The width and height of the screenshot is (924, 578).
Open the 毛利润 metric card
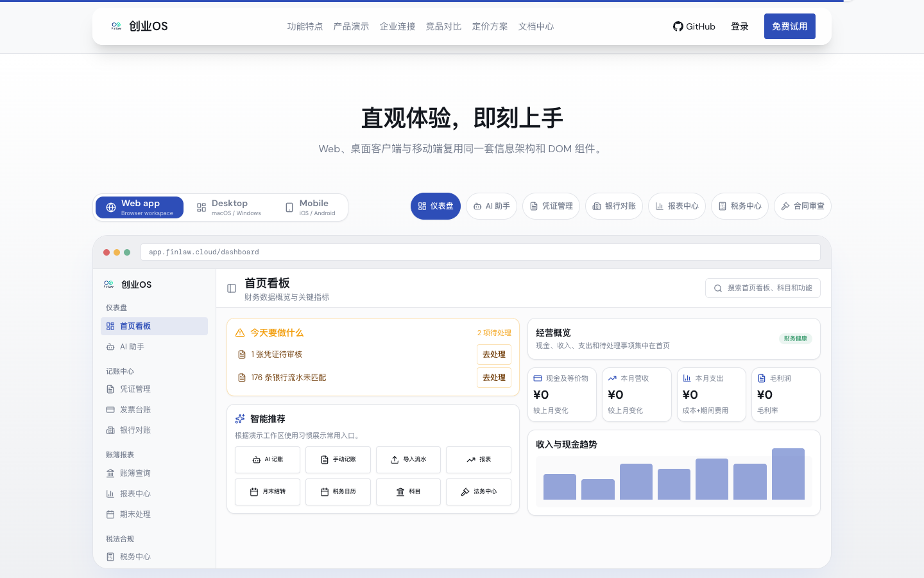786,394
